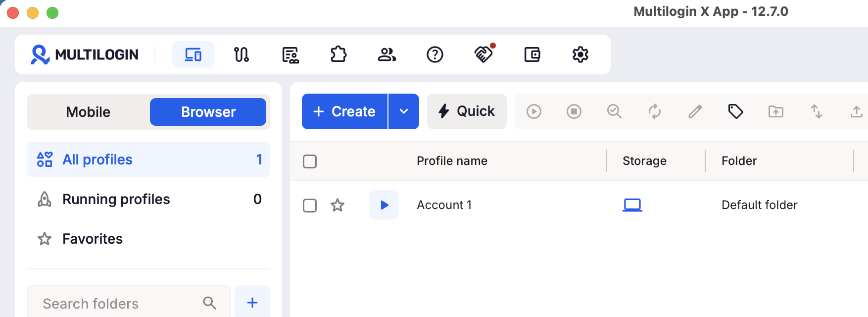Open the team members icon
Viewport: 868px width, 317px height.
click(x=386, y=54)
